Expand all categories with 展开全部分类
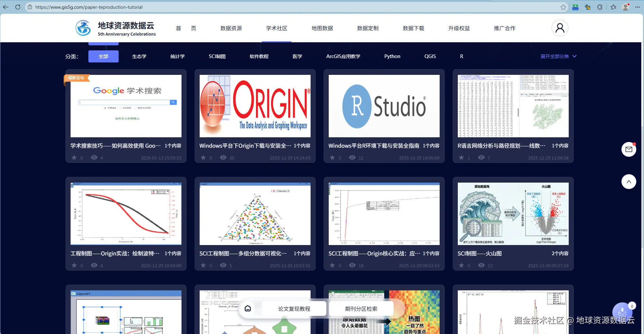The width and height of the screenshot is (644, 334). 558,56
